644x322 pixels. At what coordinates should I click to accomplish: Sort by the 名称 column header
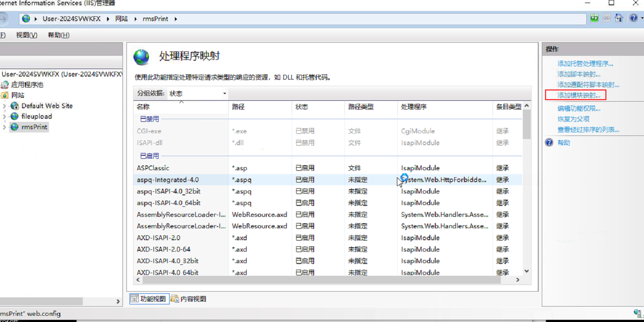tap(181, 107)
